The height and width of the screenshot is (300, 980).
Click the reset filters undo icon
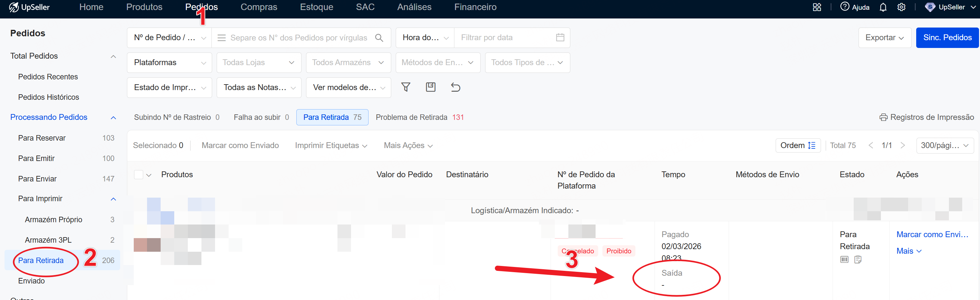click(x=455, y=87)
